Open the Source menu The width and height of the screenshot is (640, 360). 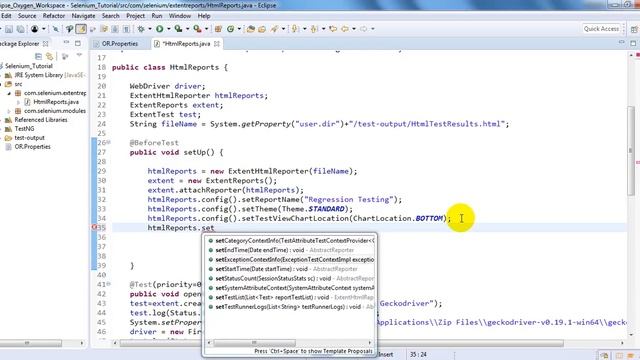(27, 16)
